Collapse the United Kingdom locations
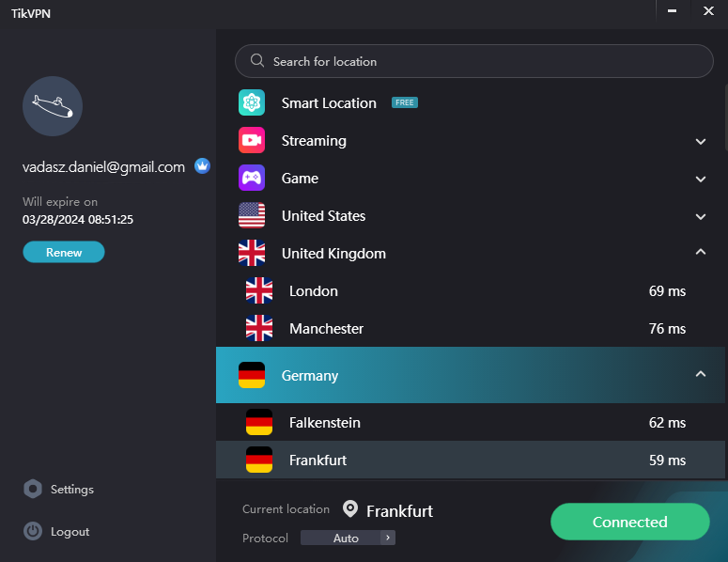This screenshot has width=728, height=562. coord(700,253)
